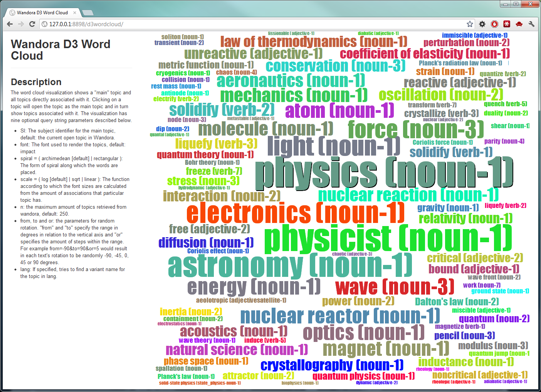The height and width of the screenshot is (392, 541).
Task: Navigate back using the back arrow
Action: [x=9, y=24]
